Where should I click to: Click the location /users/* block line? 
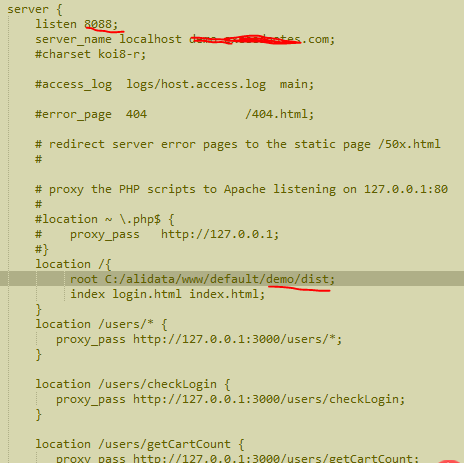pos(101,324)
